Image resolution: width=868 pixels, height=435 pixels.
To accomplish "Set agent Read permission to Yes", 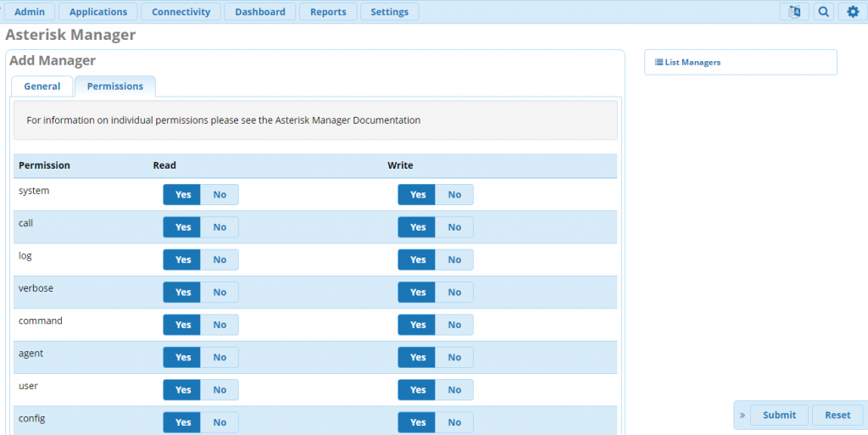I will [181, 358].
